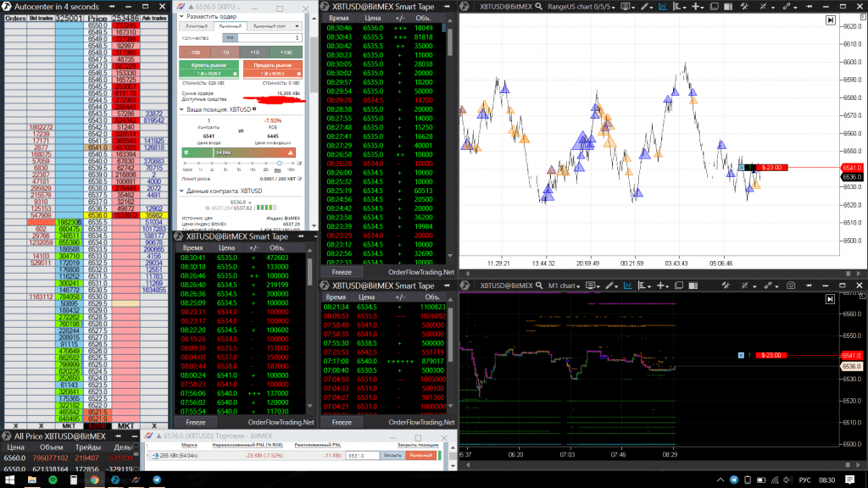The image size is (868, 488).
Task: Click 'Купить рынок' buy button
Action: (x=209, y=69)
